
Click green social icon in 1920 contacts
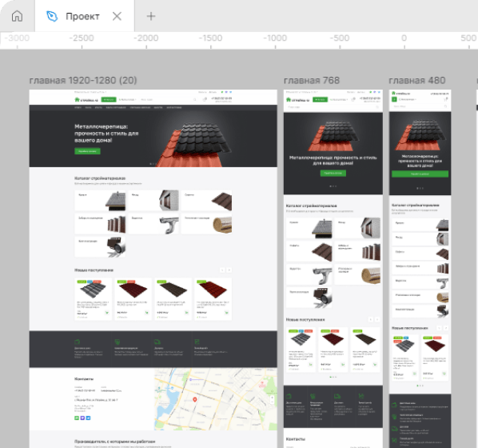77,418
